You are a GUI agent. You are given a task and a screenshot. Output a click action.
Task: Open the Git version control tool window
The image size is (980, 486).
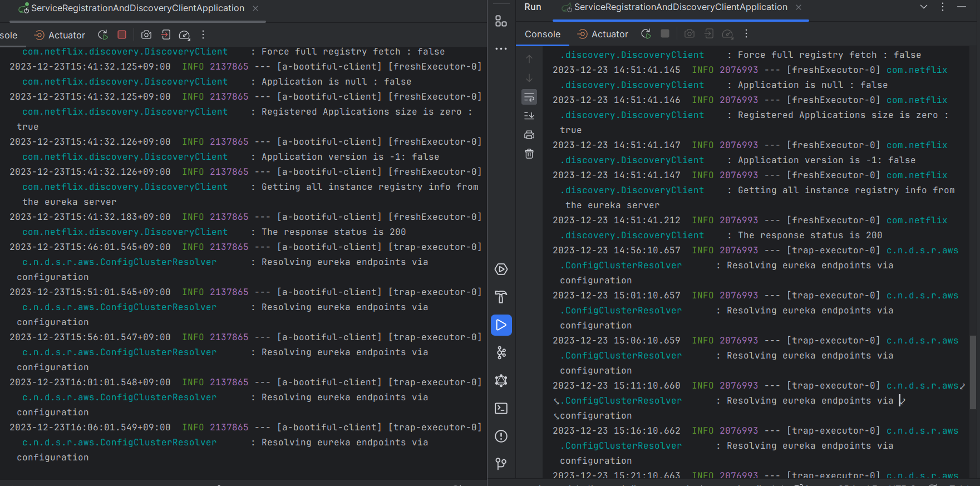[501, 464]
